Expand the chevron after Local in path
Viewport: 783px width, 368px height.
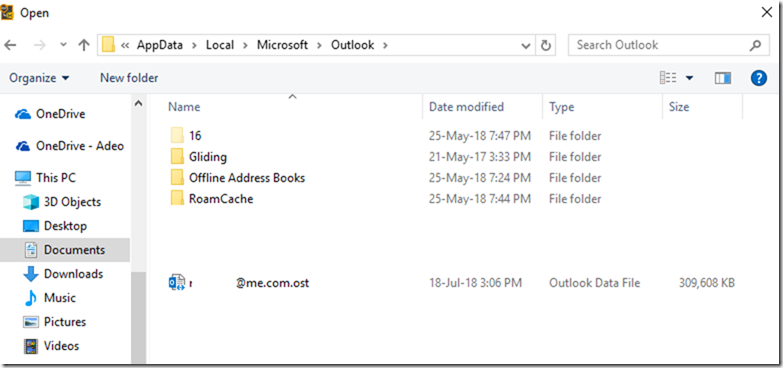coord(245,45)
